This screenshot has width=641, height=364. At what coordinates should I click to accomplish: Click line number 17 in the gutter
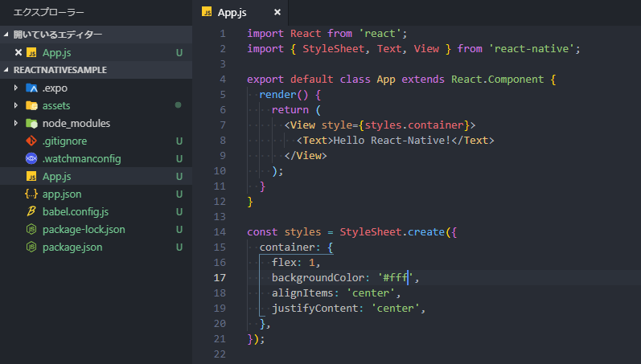[220, 278]
